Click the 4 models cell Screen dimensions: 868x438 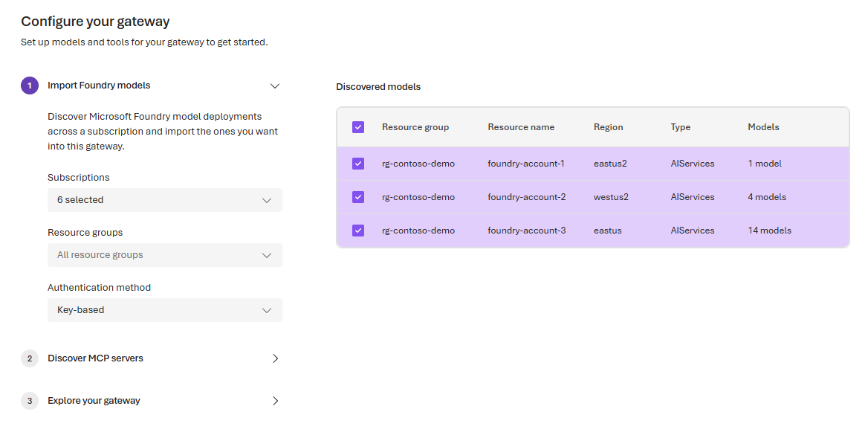pos(767,197)
